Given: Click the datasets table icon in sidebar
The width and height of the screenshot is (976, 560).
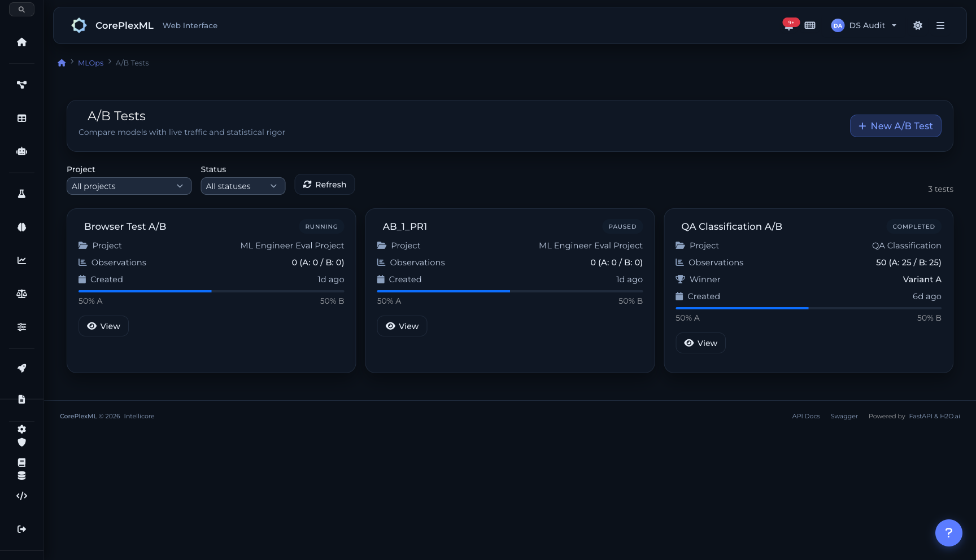Looking at the screenshot, I should (21, 118).
